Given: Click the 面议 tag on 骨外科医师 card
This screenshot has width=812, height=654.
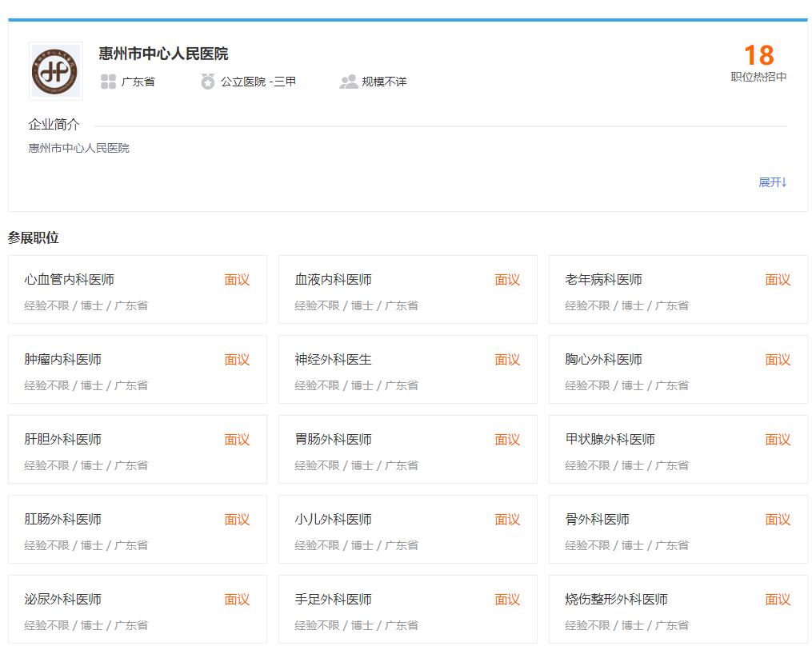Looking at the screenshot, I should [x=777, y=520].
